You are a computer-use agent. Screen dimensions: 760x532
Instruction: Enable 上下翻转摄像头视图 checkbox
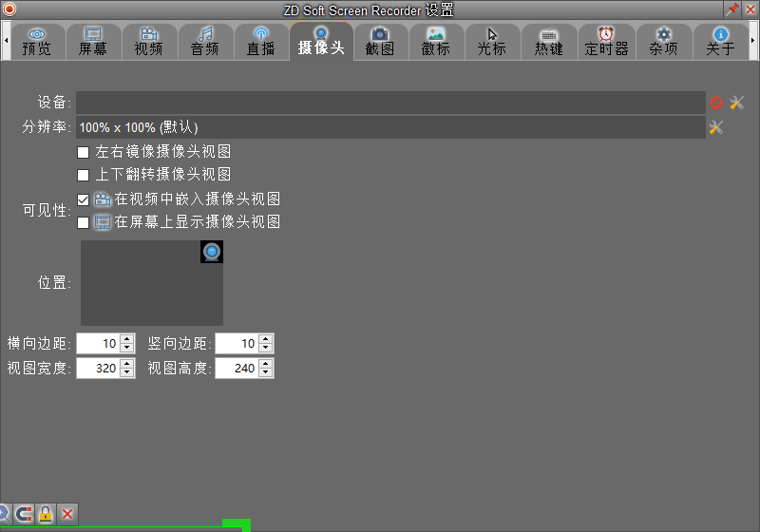tap(84, 175)
